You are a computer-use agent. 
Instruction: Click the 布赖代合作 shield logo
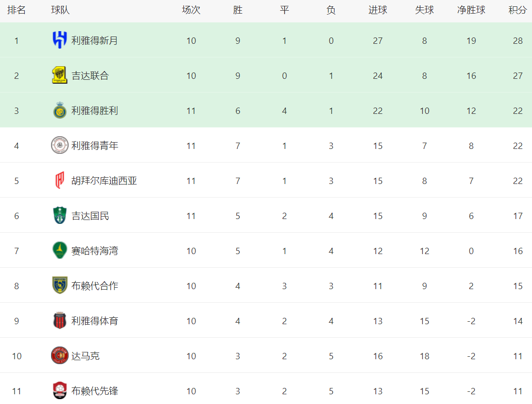(60, 285)
